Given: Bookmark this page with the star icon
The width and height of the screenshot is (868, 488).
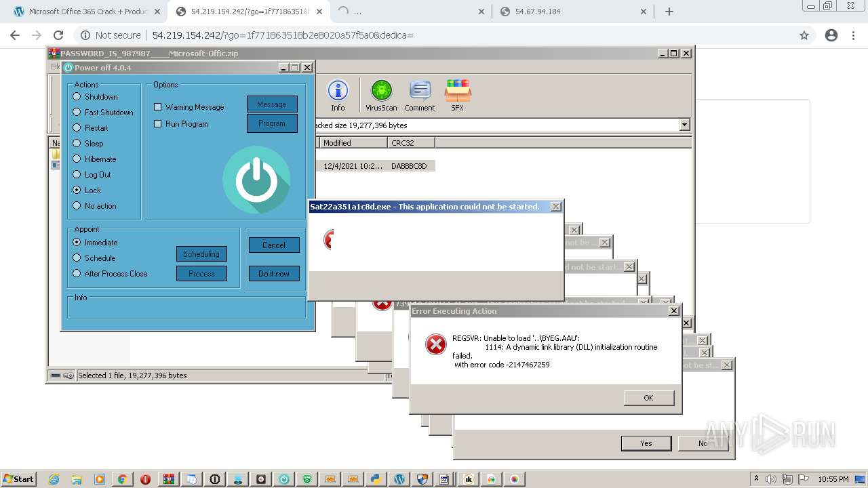Looking at the screenshot, I should 804,35.
